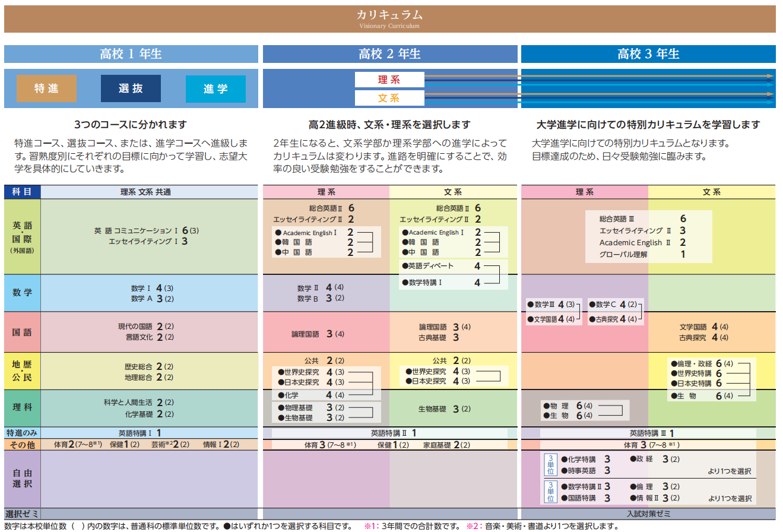This screenshot has height=532, width=783.
Task: Click the navy 選抜 course box
Action: [131, 88]
